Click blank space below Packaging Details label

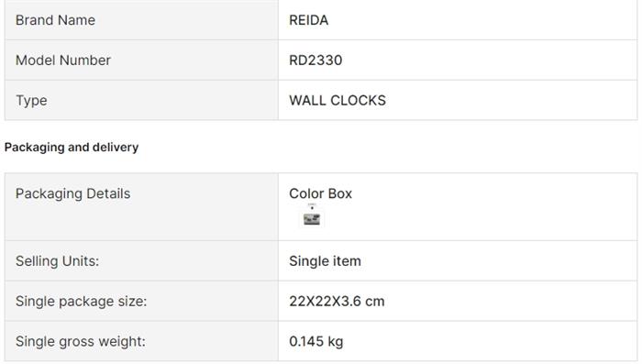click(141, 221)
